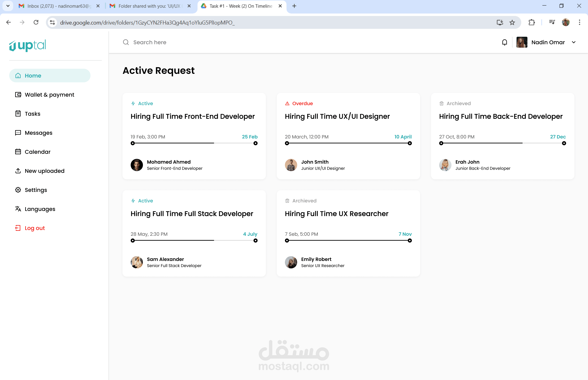
Task: Click Mohamed Ahmed's avatar
Action: coord(137,165)
